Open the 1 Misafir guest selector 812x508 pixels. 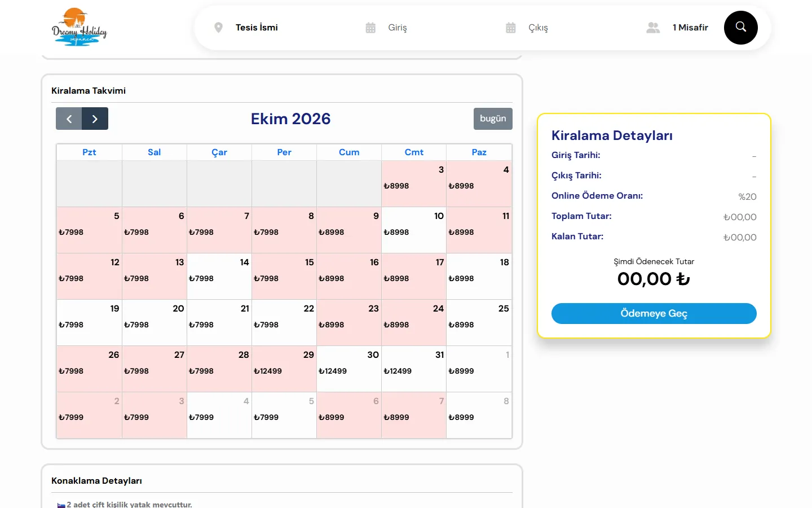point(690,28)
